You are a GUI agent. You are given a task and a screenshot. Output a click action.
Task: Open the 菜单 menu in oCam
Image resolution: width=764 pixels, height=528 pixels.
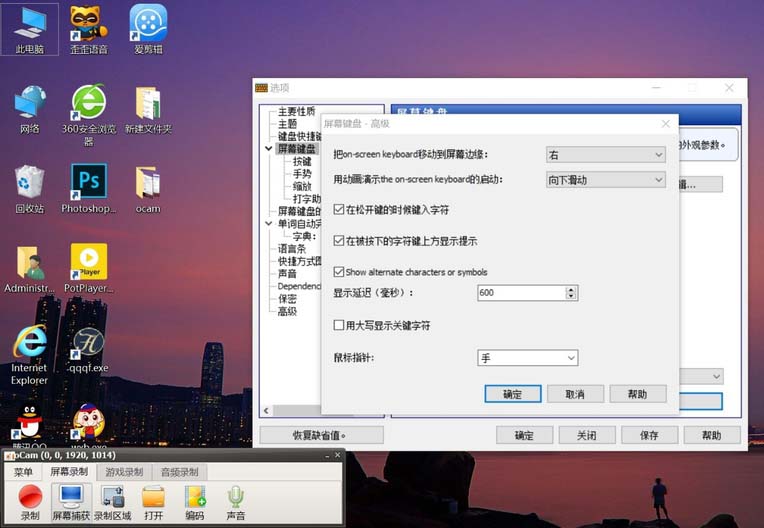coord(23,472)
